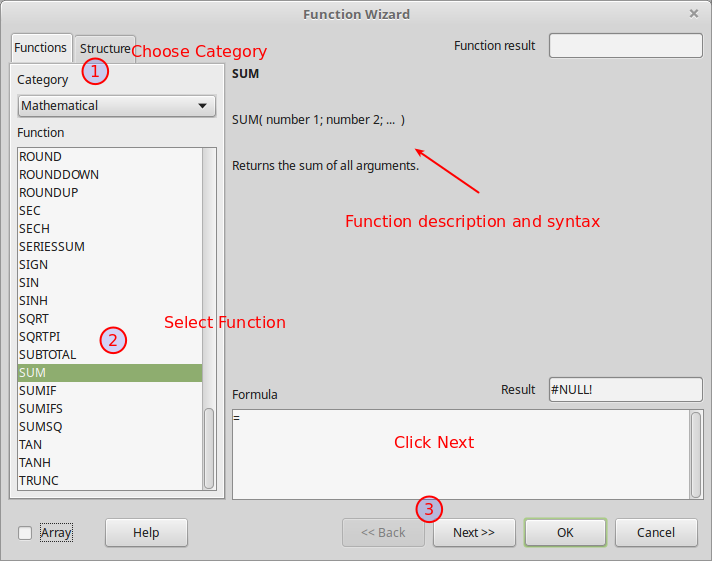Viewport: 712px width, 561px height.
Task: Switch to the Structure tab
Action: 105,48
